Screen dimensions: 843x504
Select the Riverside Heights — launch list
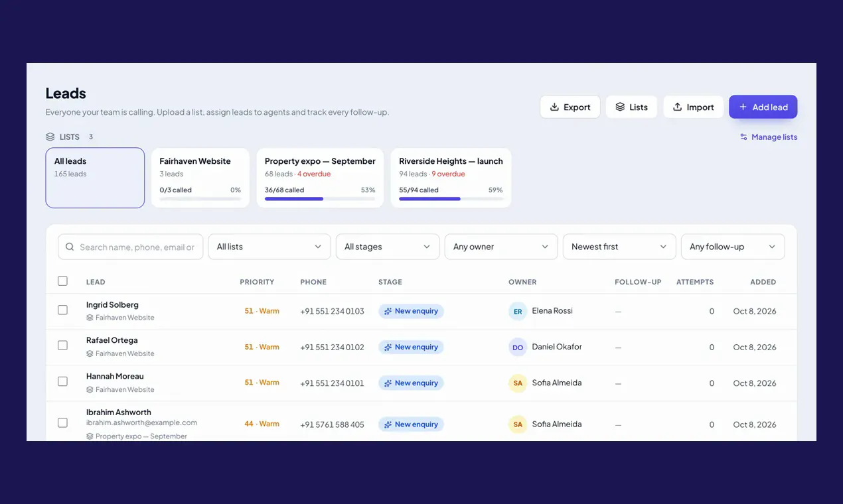click(451, 178)
